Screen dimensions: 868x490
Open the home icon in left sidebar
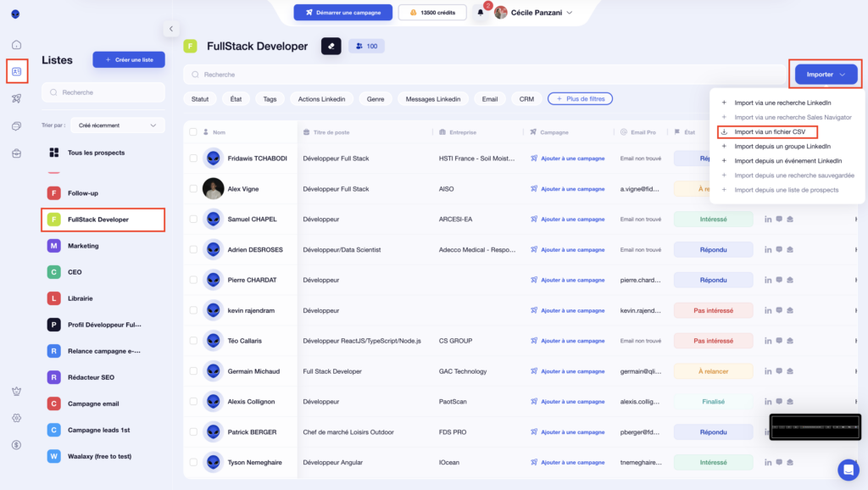click(17, 44)
